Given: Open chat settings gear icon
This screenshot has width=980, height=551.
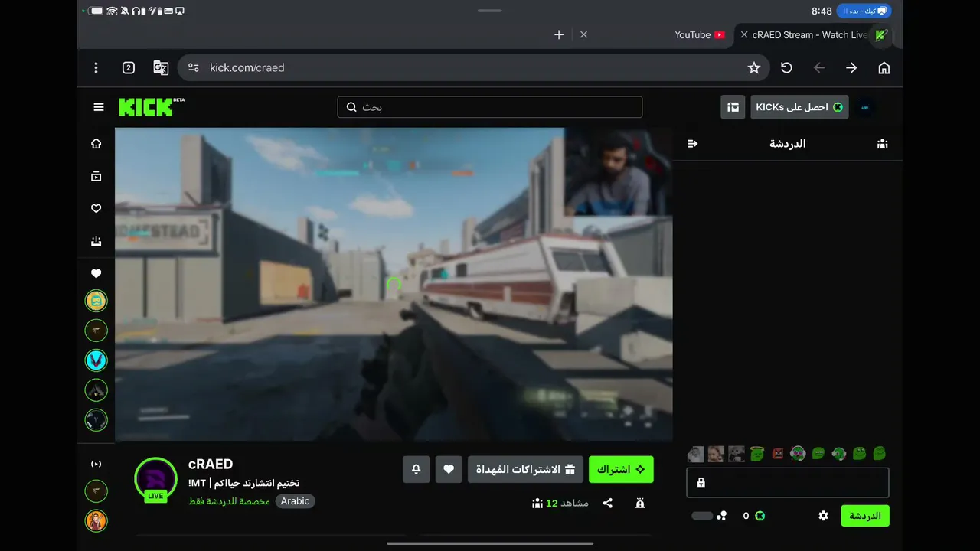Looking at the screenshot, I should point(823,516).
